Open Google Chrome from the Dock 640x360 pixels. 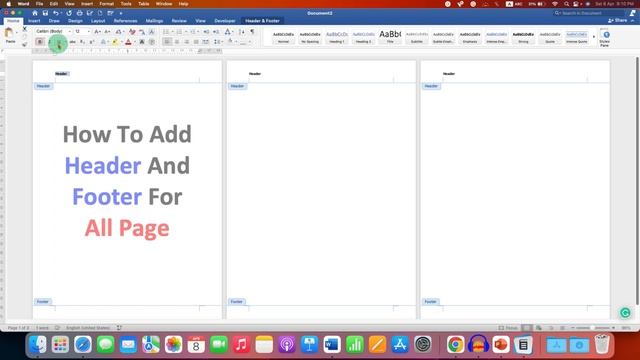click(455, 345)
